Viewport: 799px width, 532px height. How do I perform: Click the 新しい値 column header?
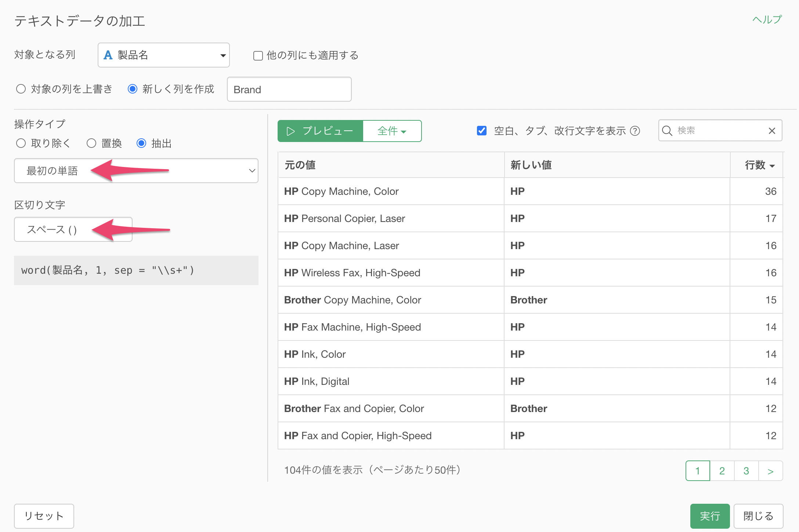(617, 165)
